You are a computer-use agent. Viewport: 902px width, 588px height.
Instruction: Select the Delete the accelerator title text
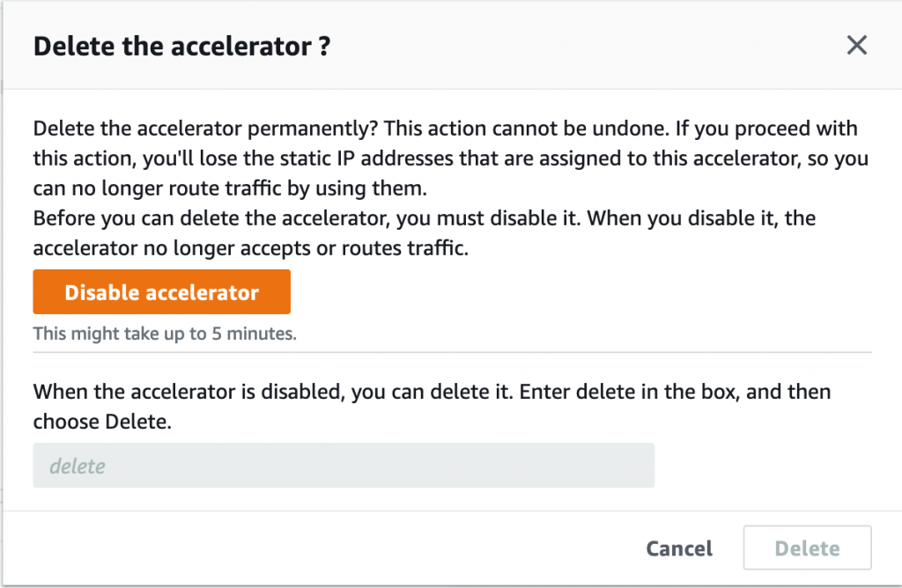click(181, 45)
